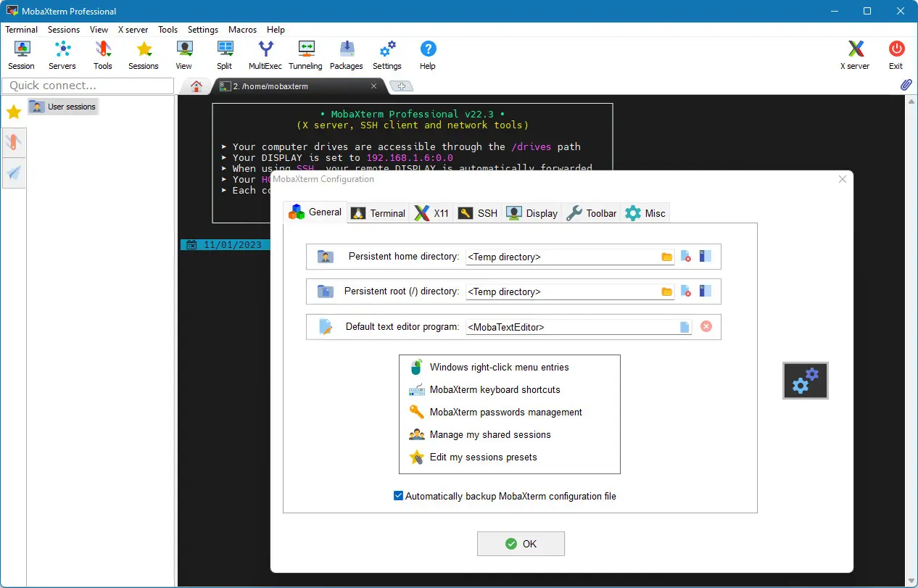Click blue panel icon beside root directory

tap(706, 291)
